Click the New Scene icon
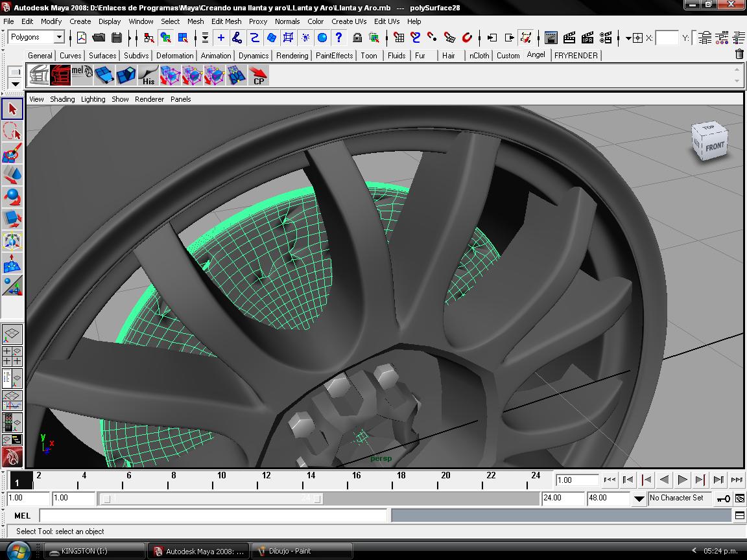747x560 pixels. (x=82, y=38)
